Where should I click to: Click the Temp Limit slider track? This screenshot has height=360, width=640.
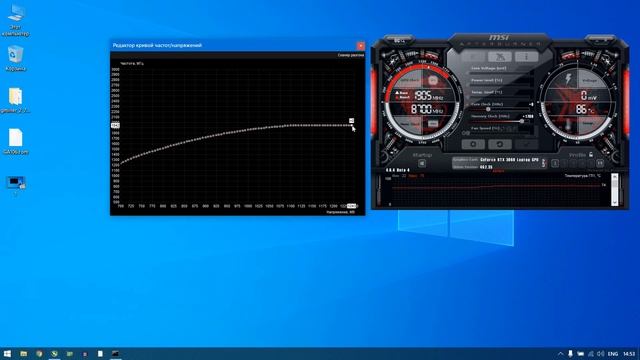pos(500,97)
